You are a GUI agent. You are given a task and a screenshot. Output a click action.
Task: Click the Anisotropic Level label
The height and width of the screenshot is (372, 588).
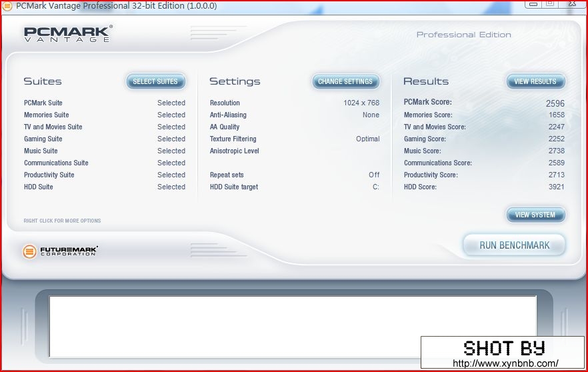[235, 151]
